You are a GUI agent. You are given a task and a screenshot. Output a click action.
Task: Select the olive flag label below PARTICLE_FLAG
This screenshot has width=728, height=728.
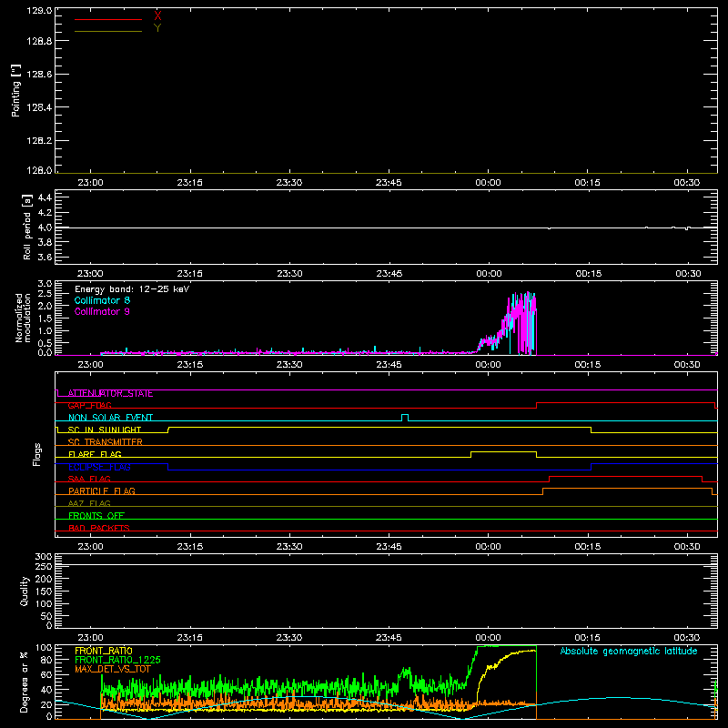tap(89, 504)
